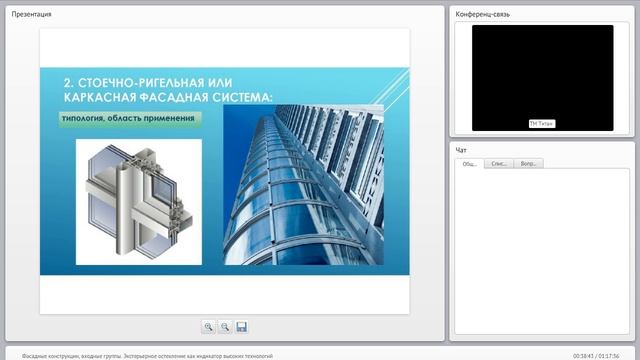Image resolution: width=640 pixels, height=360 pixels.
Task: Click the 'Конференц-связь' panel title
Action: pos(482,14)
